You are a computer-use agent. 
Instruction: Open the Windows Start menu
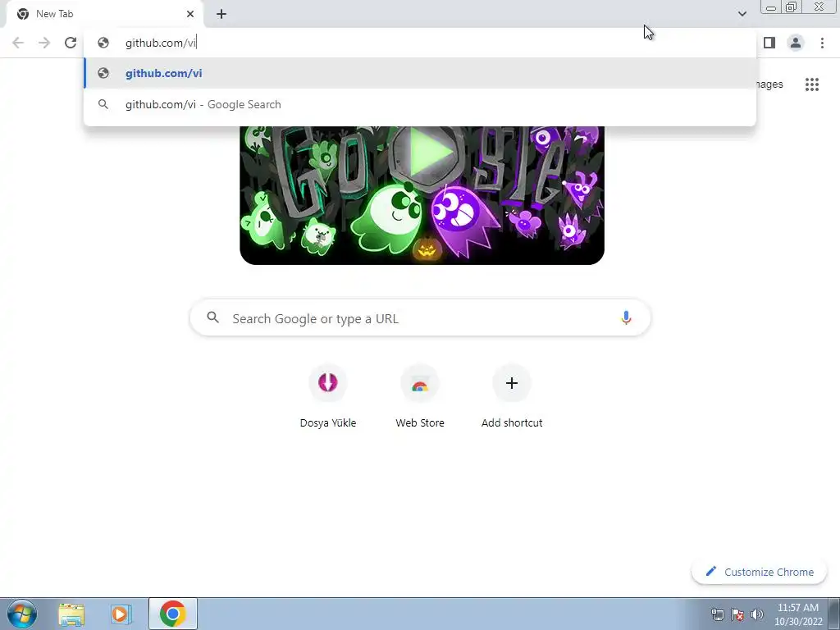coord(22,614)
